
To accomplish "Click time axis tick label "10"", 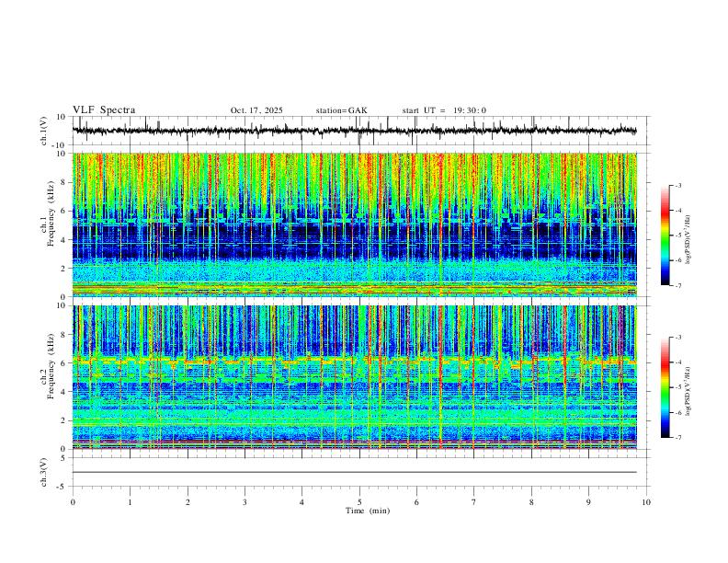I will tap(646, 502).
